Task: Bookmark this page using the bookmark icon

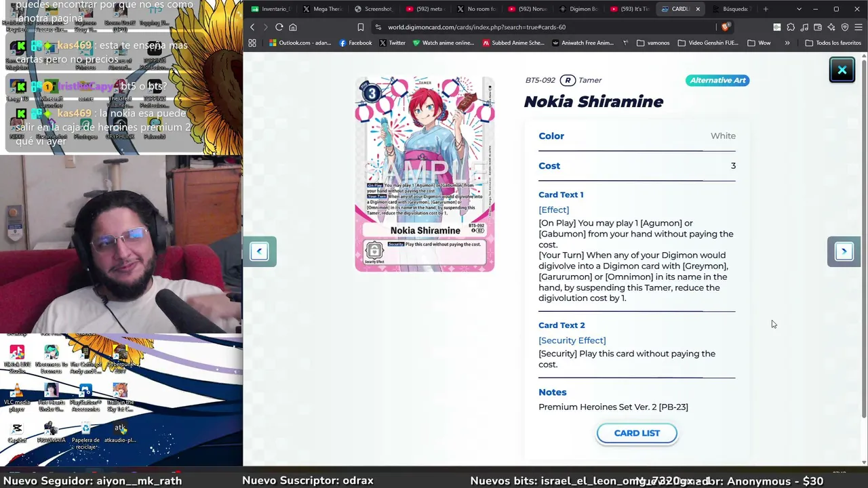Action: [x=361, y=27]
